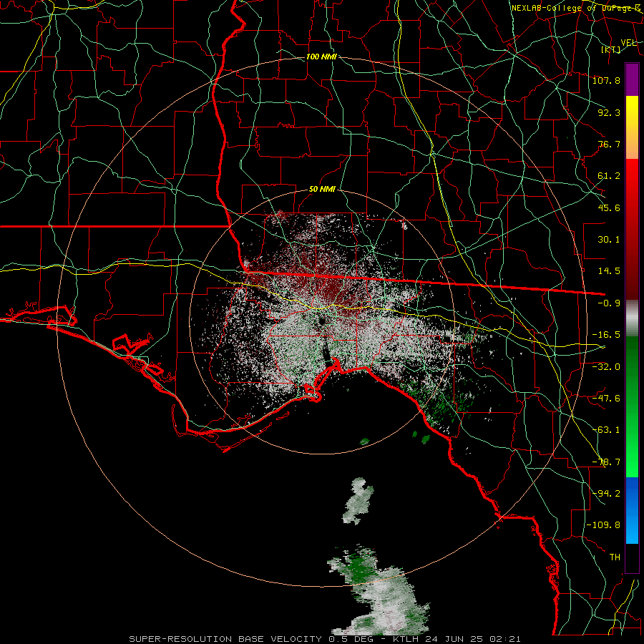Select the -78.7 velocity scale value

[x=606, y=462]
